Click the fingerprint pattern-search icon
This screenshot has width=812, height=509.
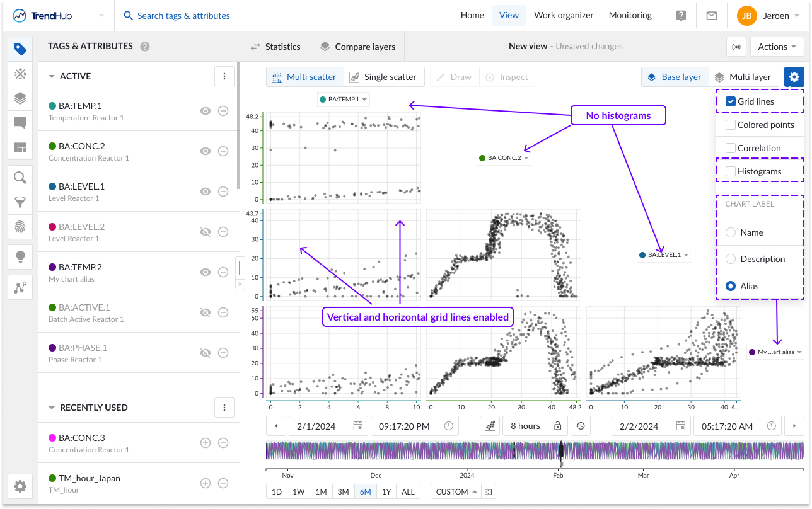coord(20,226)
